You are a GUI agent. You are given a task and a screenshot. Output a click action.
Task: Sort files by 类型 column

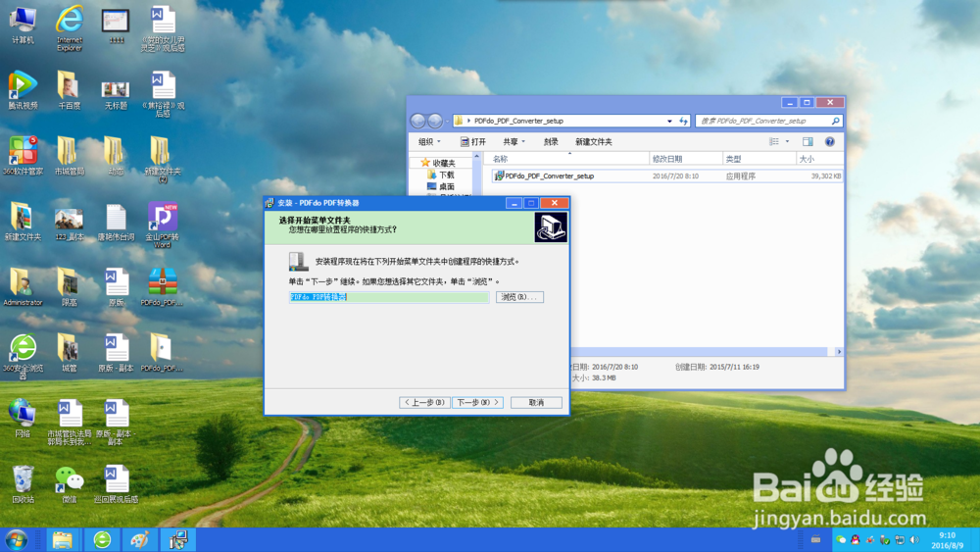[x=759, y=159]
